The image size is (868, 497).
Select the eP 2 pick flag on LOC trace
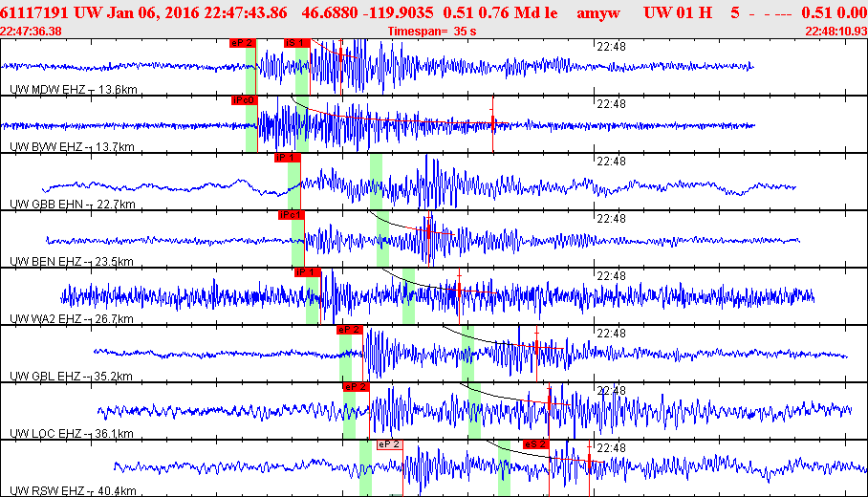[356, 387]
